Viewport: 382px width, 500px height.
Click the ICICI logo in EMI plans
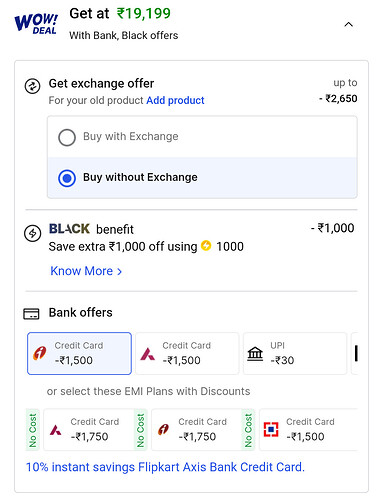(x=163, y=430)
